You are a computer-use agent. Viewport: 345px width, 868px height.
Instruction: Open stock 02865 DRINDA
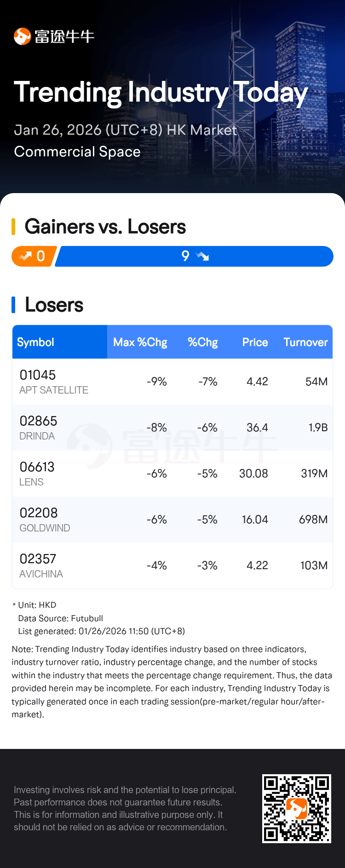coord(38,428)
